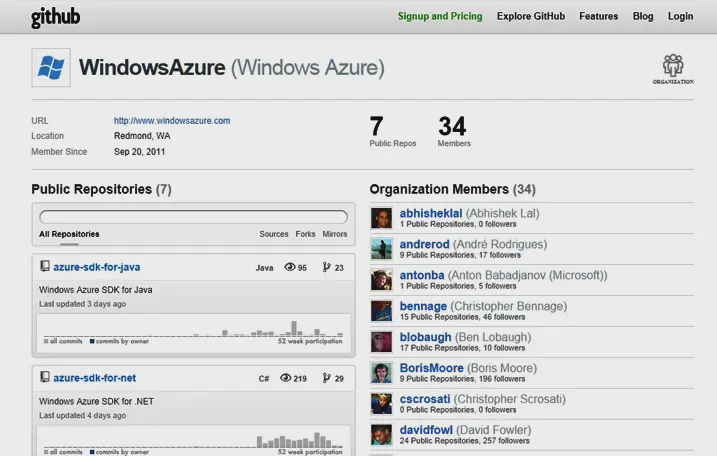
Task: Go to Explore GitHub
Action: [x=530, y=16]
